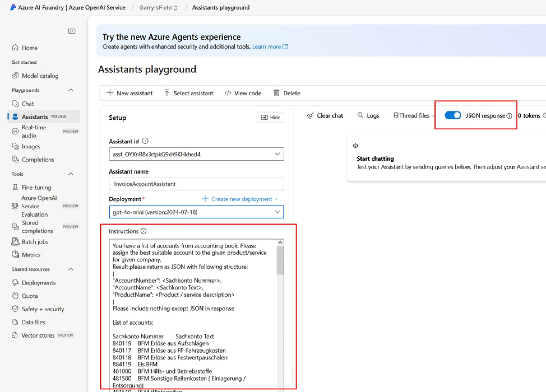
Task: Click the Assistant name input field
Action: (196, 184)
